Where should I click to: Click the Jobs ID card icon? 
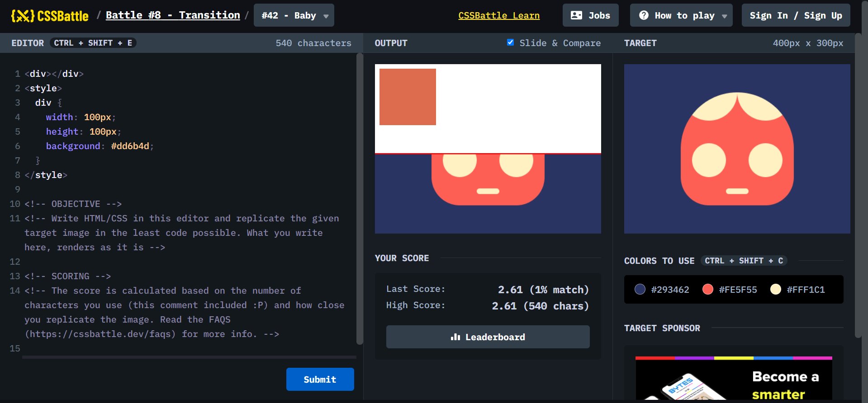point(576,15)
